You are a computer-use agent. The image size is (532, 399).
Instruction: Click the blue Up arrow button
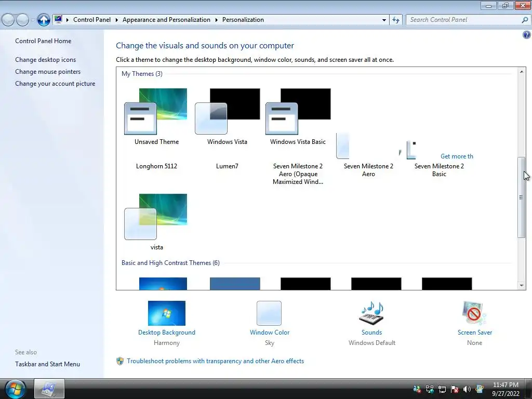click(44, 20)
